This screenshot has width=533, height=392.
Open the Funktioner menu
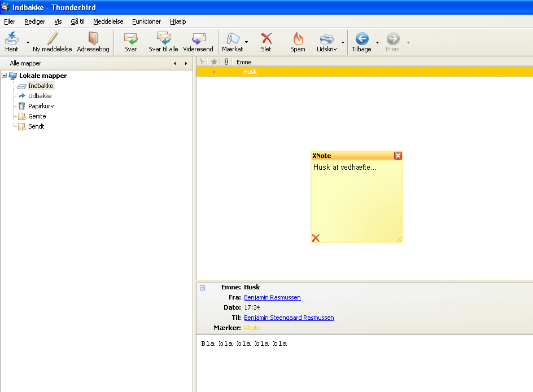tap(146, 21)
